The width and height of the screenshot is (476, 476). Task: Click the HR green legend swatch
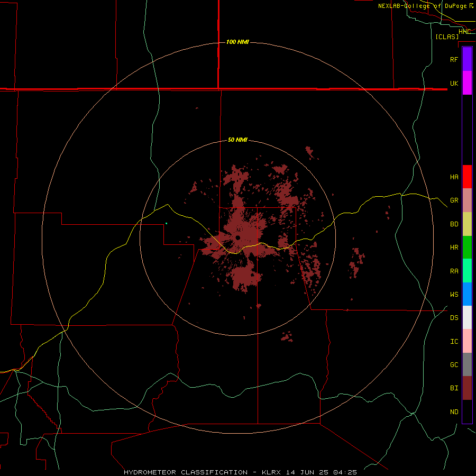467,248
